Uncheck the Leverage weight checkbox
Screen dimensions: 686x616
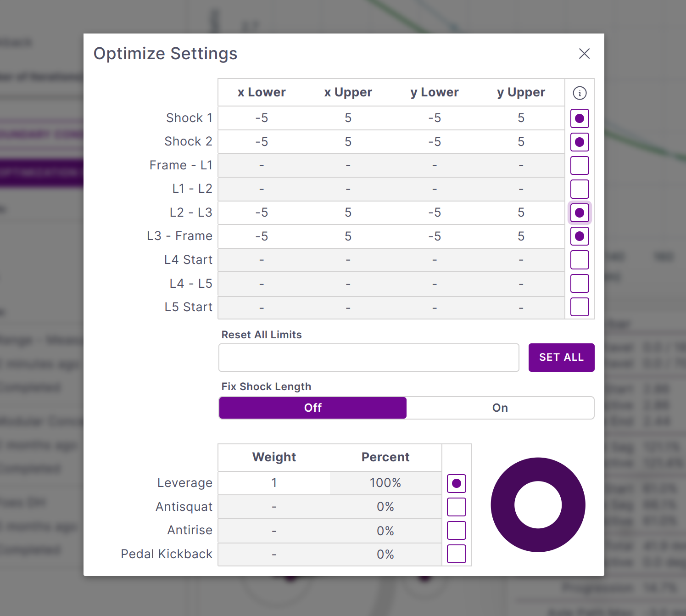click(456, 483)
